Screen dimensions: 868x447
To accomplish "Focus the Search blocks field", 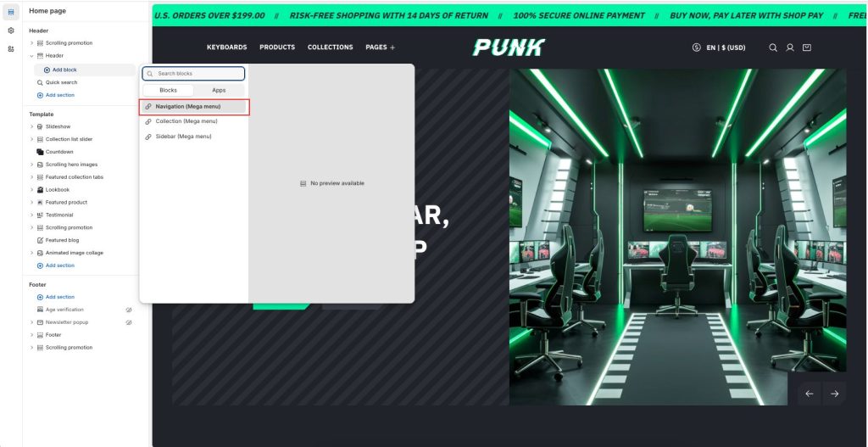I will (x=193, y=74).
